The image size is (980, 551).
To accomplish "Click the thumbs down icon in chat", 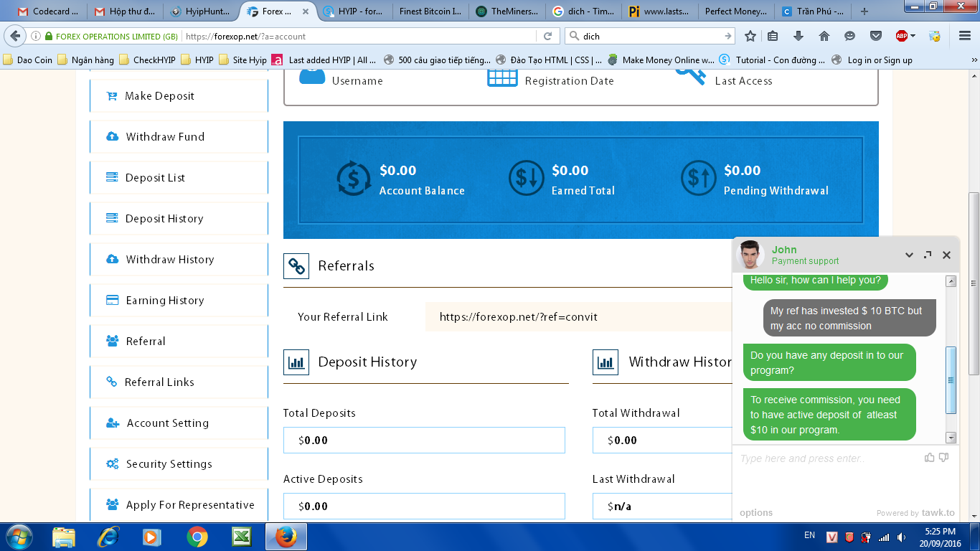I will point(944,457).
